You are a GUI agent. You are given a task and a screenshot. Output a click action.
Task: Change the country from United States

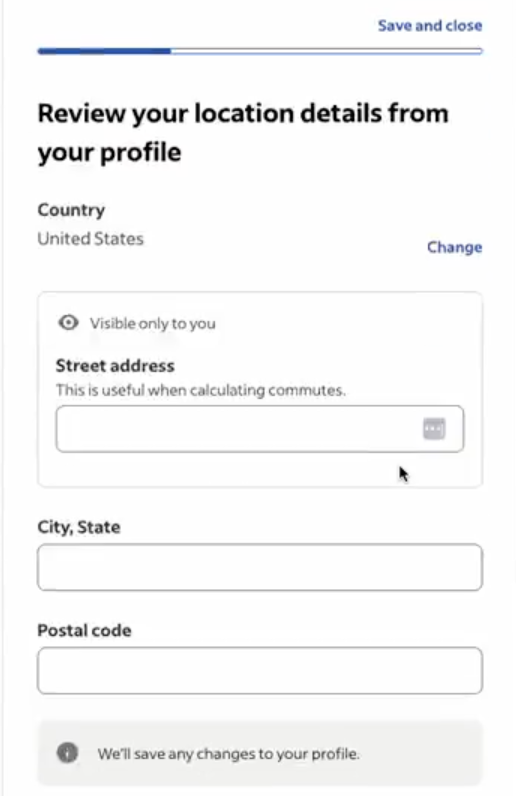(x=454, y=247)
